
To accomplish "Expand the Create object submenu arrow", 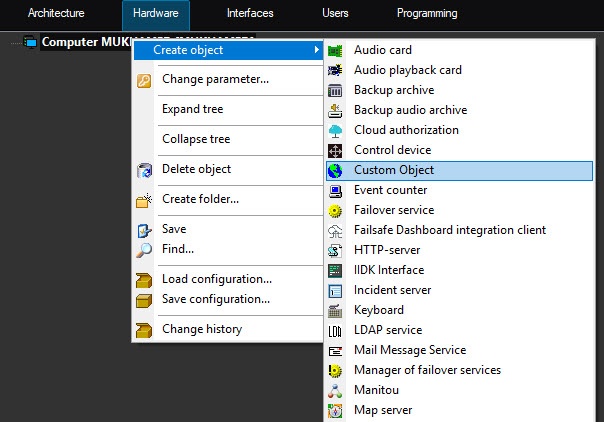I will (316, 50).
